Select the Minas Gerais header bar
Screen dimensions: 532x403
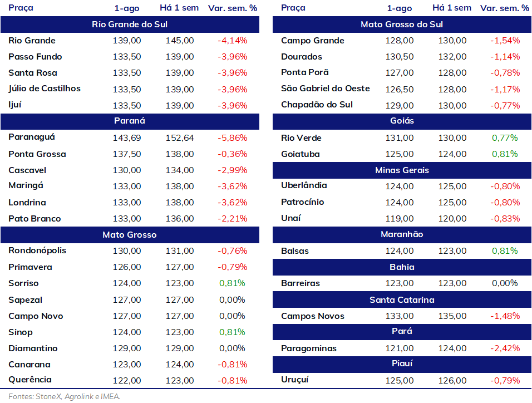pyautogui.click(x=402, y=170)
